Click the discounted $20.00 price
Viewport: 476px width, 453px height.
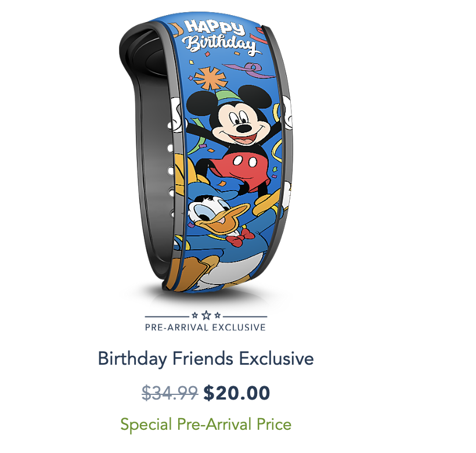pos(237,393)
